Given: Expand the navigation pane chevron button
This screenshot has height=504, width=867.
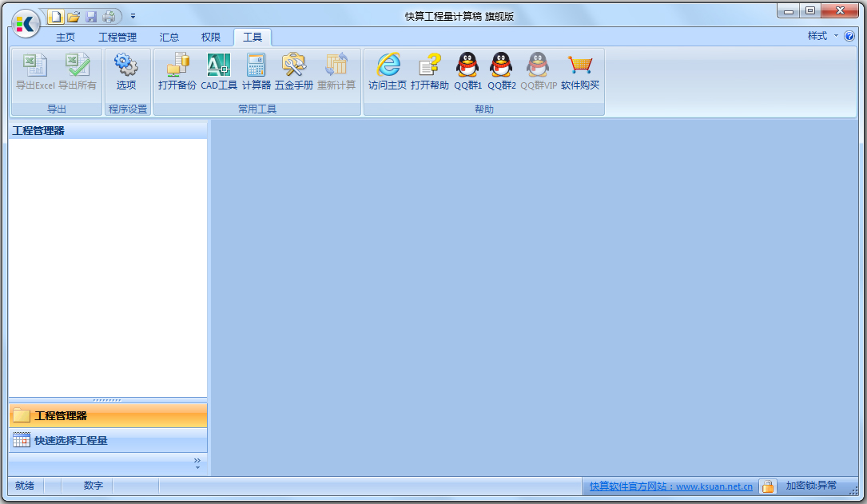Looking at the screenshot, I should (x=197, y=462).
